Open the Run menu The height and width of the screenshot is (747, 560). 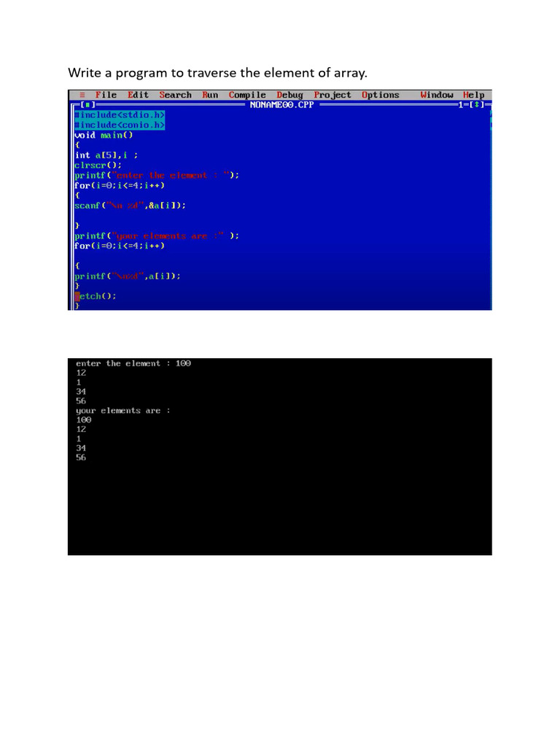point(210,95)
